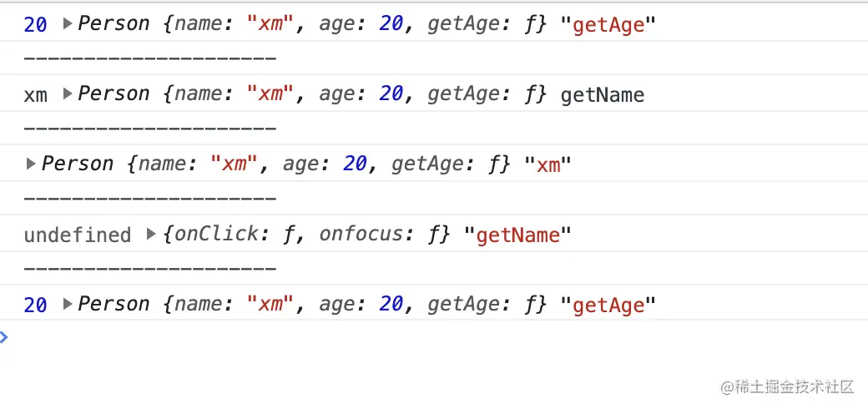Click the empty console input line
The image size is (868, 409).
[417, 338]
